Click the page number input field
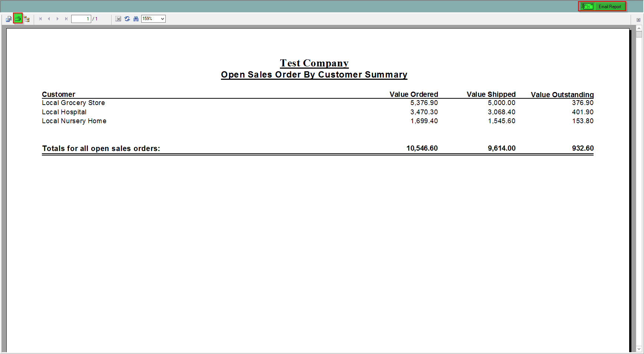Viewport: 644px width, 354px height. pos(81,19)
